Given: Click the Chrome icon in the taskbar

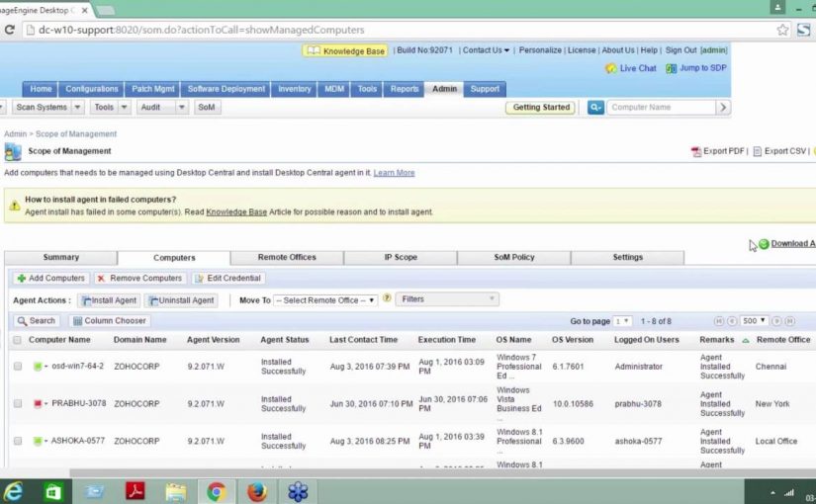Looking at the screenshot, I should click(x=217, y=491).
